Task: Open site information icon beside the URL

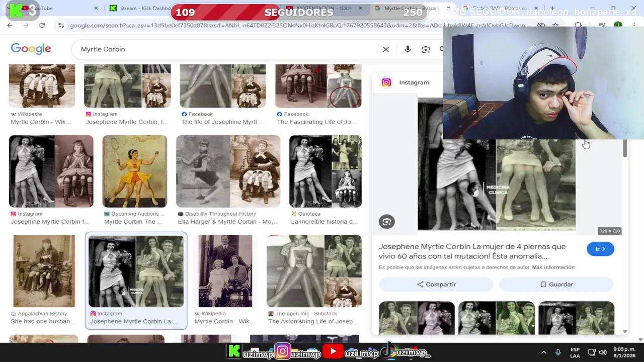Action: pyautogui.click(x=61, y=25)
